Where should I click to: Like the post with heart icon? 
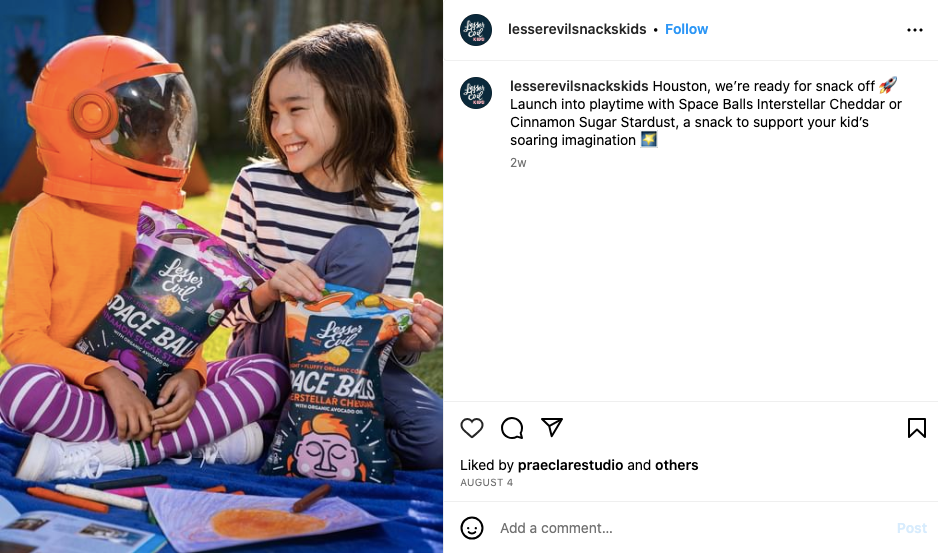[471, 428]
